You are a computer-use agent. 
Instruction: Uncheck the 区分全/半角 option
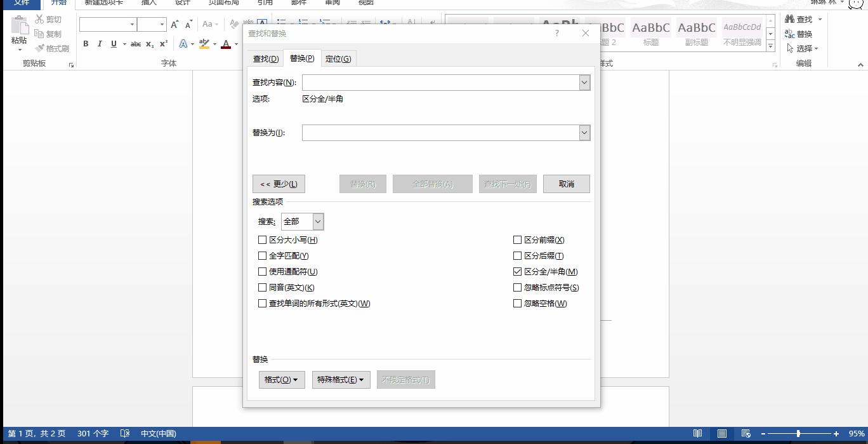pos(518,271)
